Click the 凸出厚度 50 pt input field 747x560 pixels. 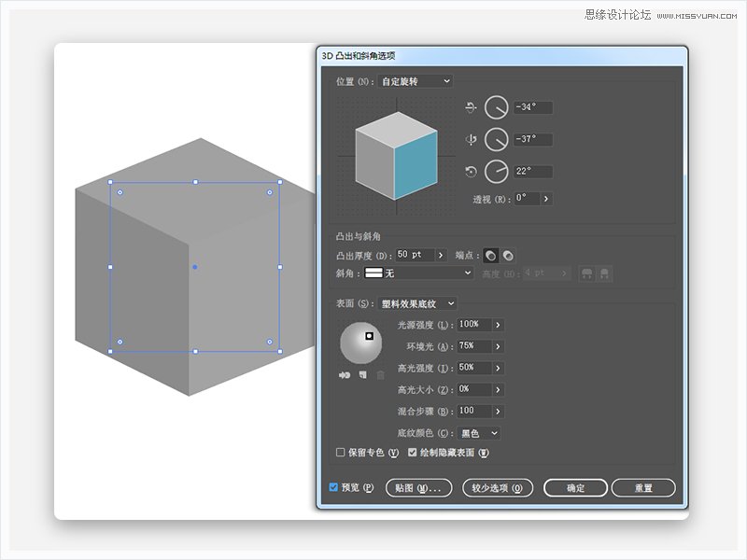pos(415,255)
